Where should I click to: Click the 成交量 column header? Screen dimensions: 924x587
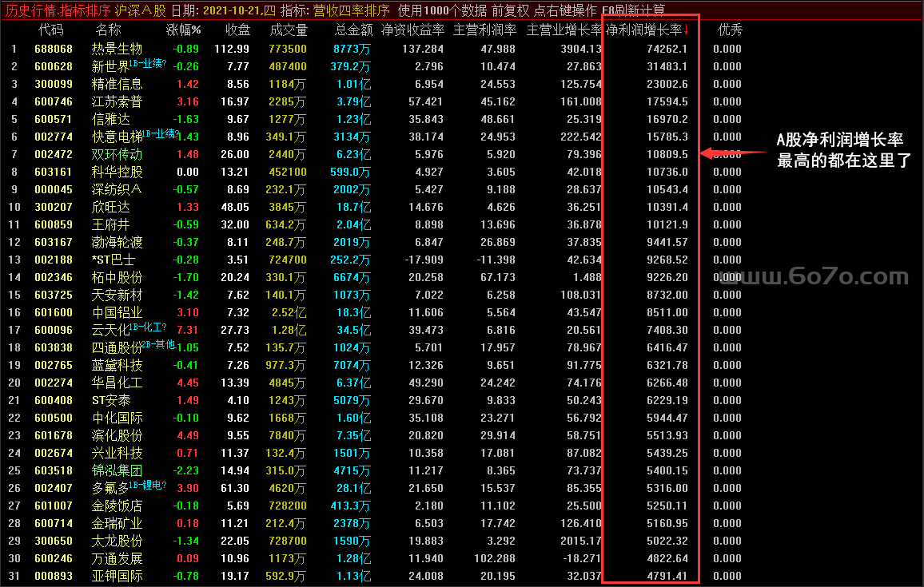pos(289,30)
